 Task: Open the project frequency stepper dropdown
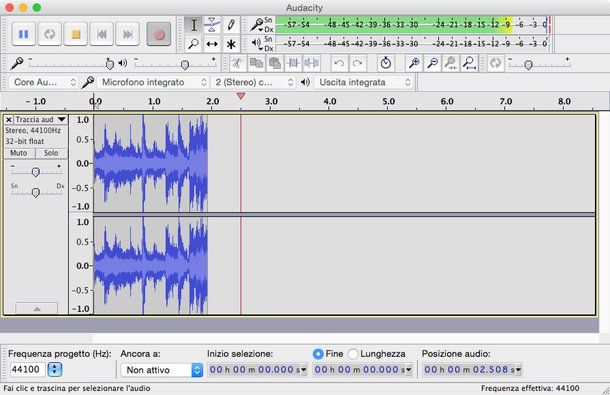tap(54, 369)
